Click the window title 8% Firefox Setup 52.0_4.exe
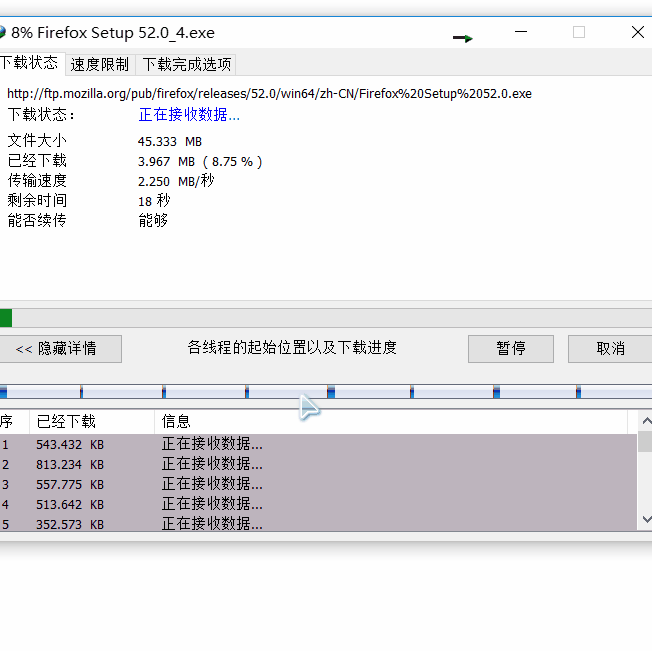 pos(113,33)
